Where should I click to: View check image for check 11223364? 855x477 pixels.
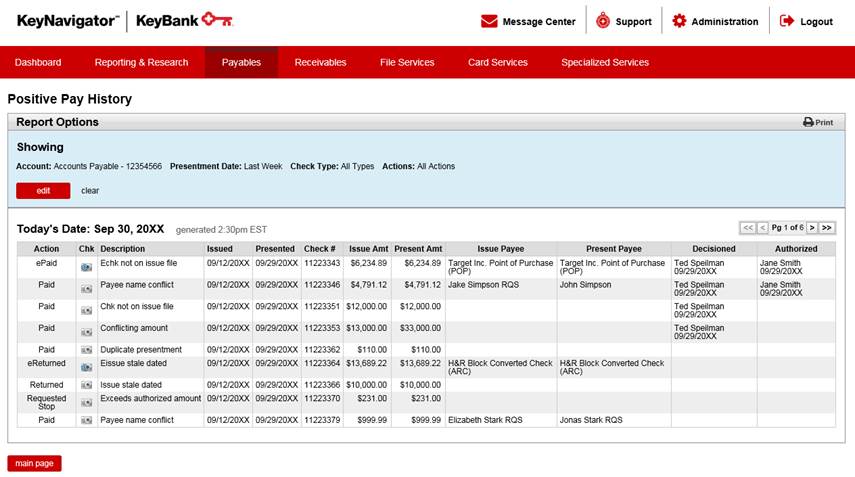point(86,367)
